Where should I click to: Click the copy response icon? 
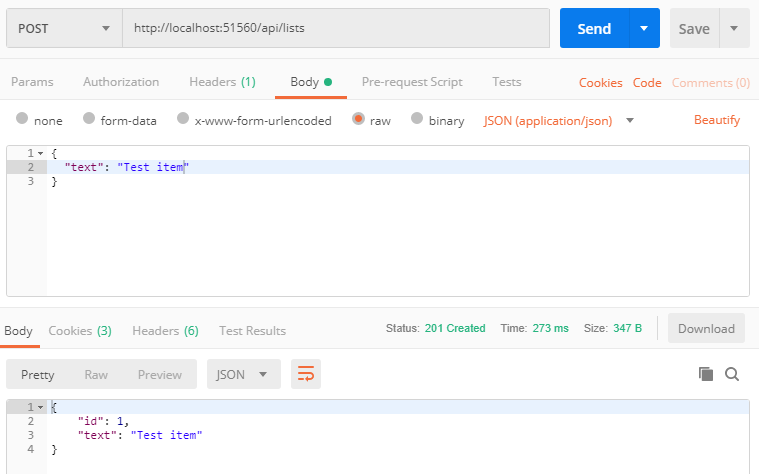[x=706, y=374]
